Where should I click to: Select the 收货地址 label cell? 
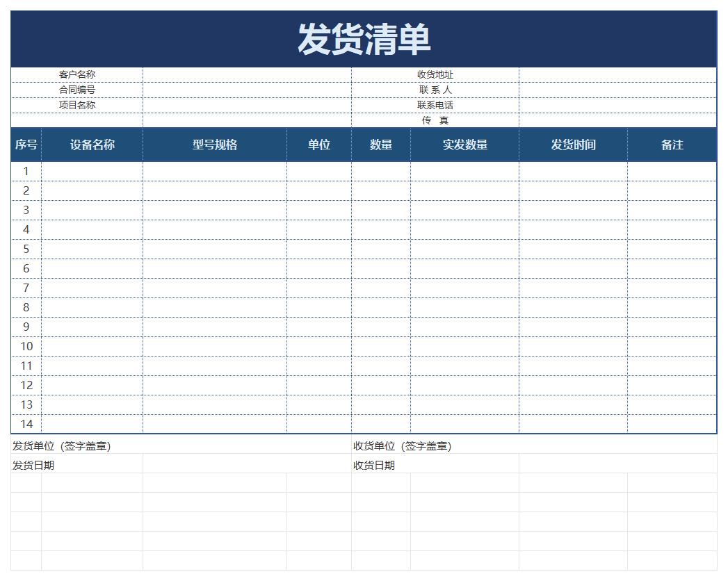435,75
